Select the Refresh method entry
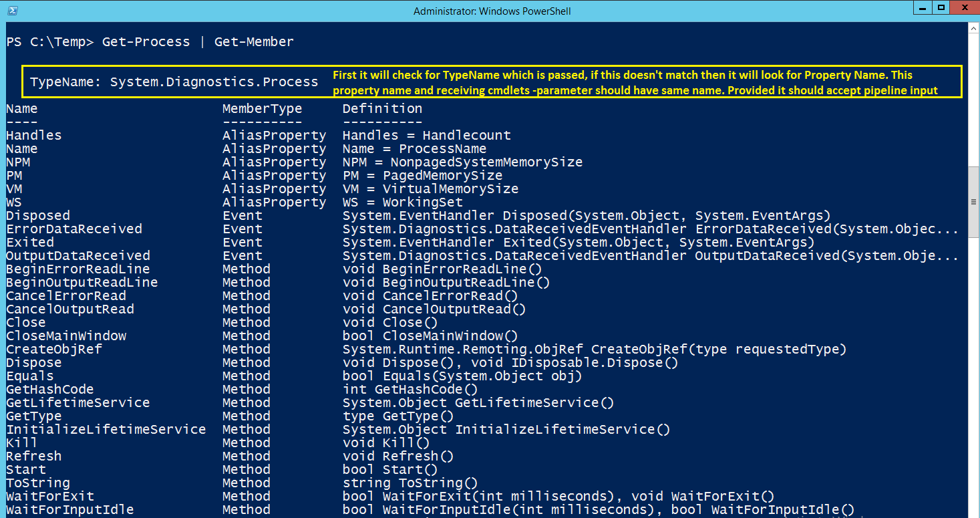This screenshot has width=980, height=518. tap(33, 456)
